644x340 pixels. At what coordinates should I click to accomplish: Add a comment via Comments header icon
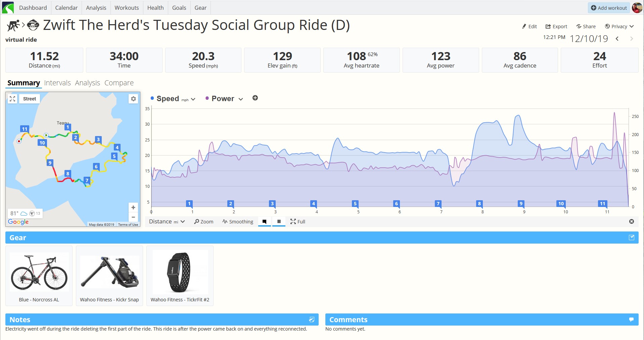click(631, 320)
